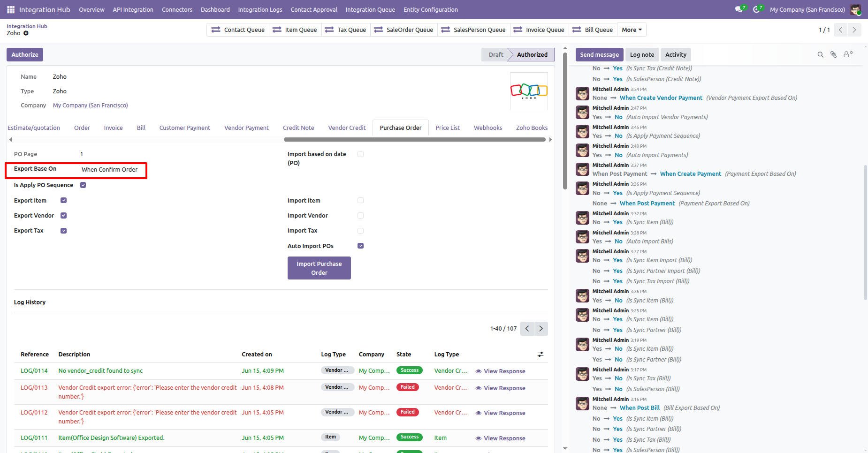
Task: Click Send message in chatter
Action: click(x=600, y=55)
